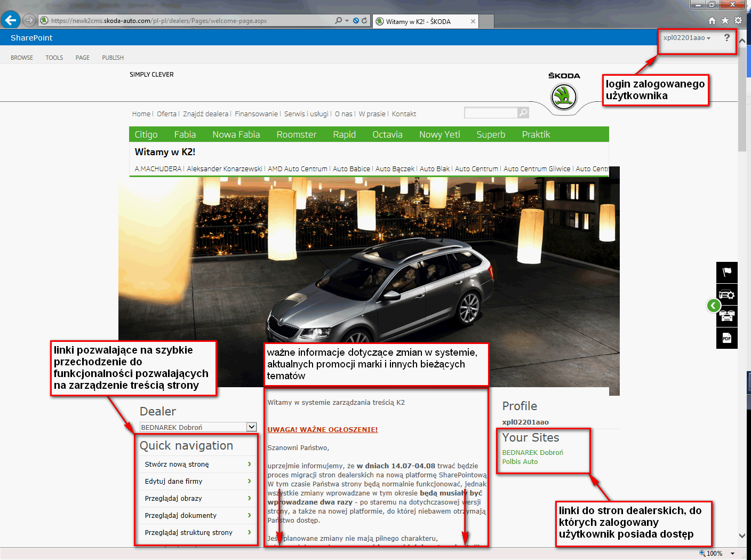
Task: Open the Finansowanie link
Action: click(x=256, y=114)
